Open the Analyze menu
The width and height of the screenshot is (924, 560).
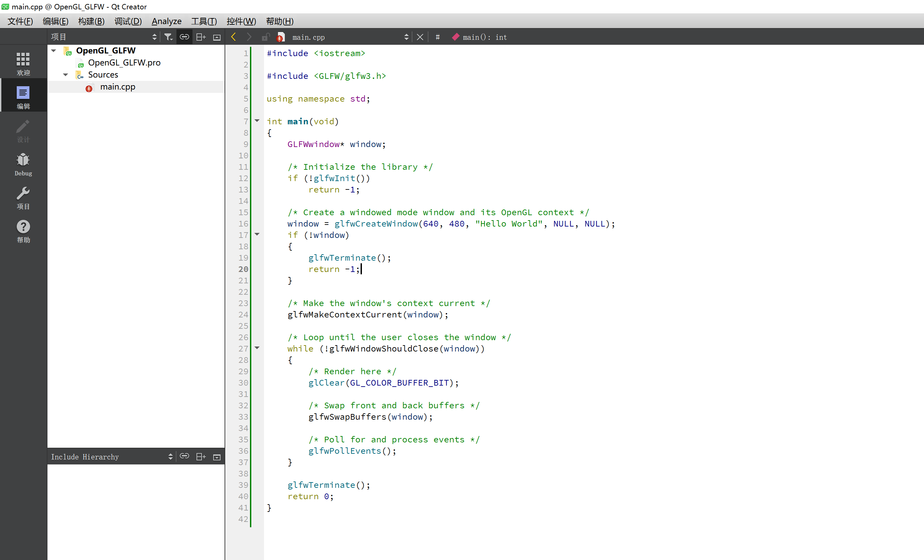166,21
